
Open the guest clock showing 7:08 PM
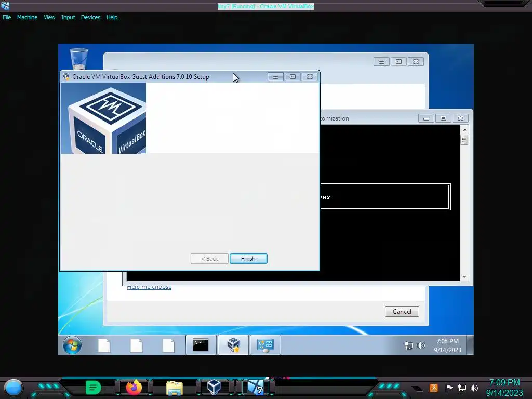[x=447, y=345]
